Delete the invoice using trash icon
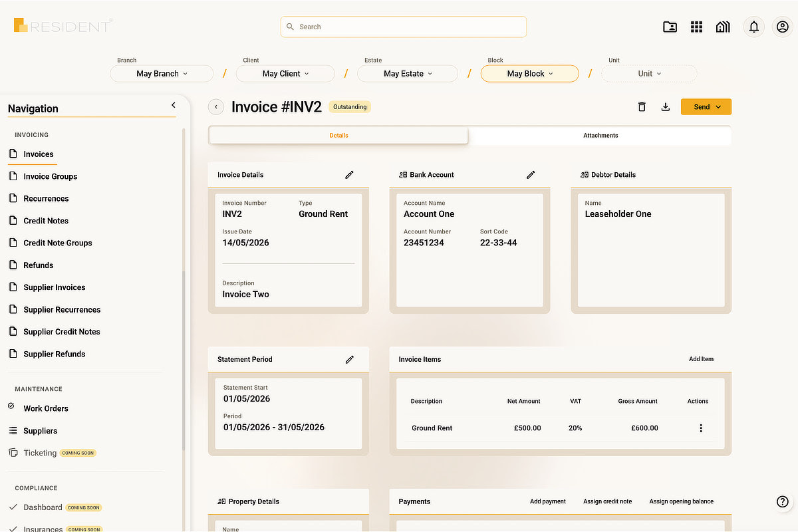This screenshot has height=532, width=798. coord(642,107)
